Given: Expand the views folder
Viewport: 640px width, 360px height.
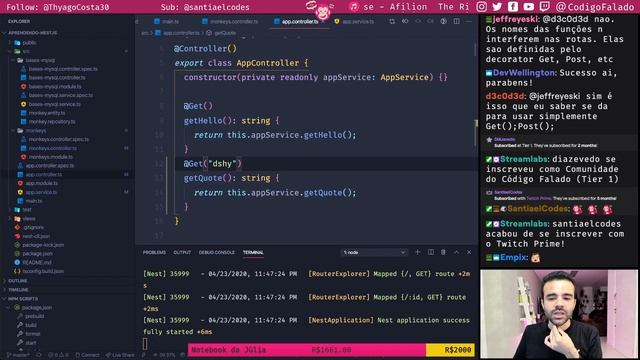Looking at the screenshot, I should [x=29, y=219].
